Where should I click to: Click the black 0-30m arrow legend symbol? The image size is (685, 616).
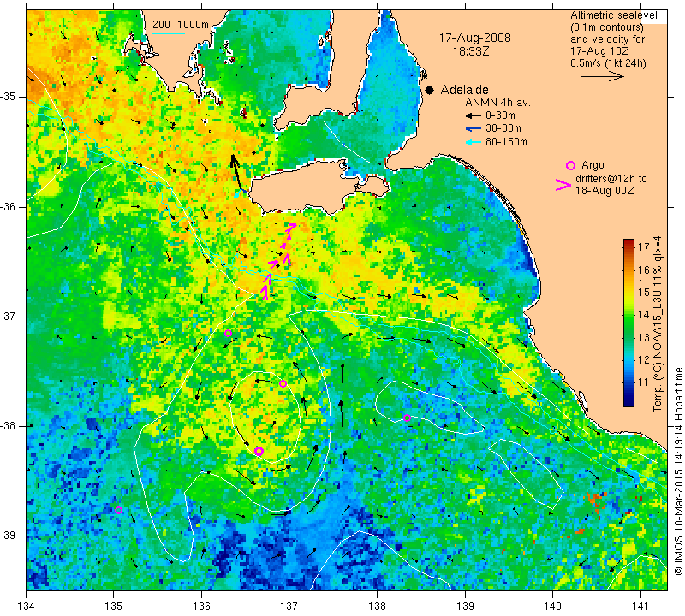[x=474, y=115]
